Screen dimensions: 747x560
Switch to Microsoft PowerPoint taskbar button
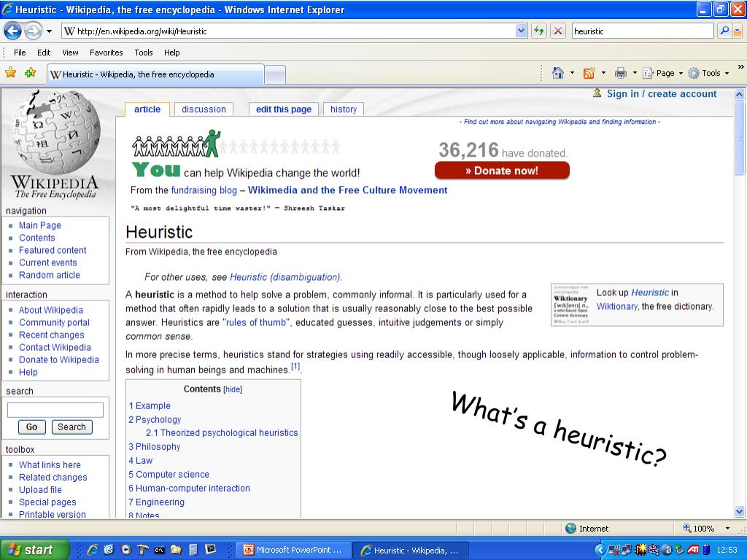coord(293,550)
